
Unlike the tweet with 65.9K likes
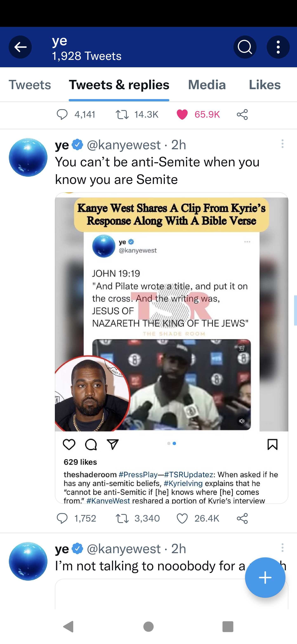click(182, 115)
